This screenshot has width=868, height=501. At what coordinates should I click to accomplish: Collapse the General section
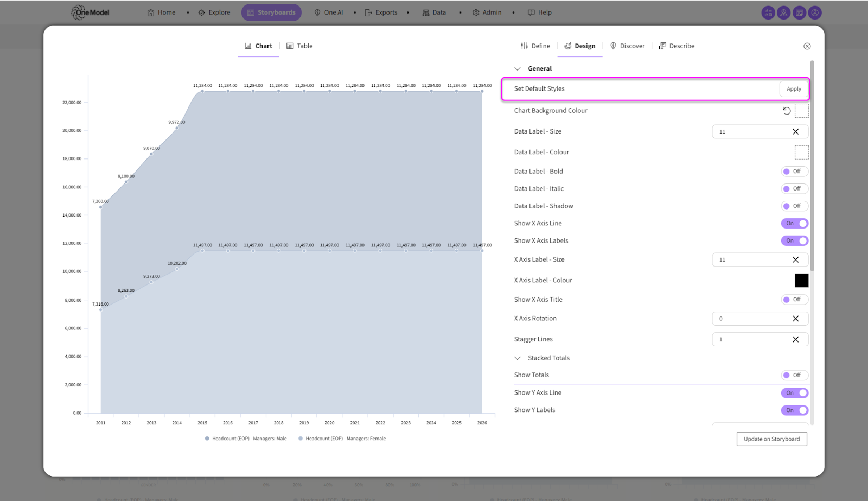pyautogui.click(x=518, y=69)
